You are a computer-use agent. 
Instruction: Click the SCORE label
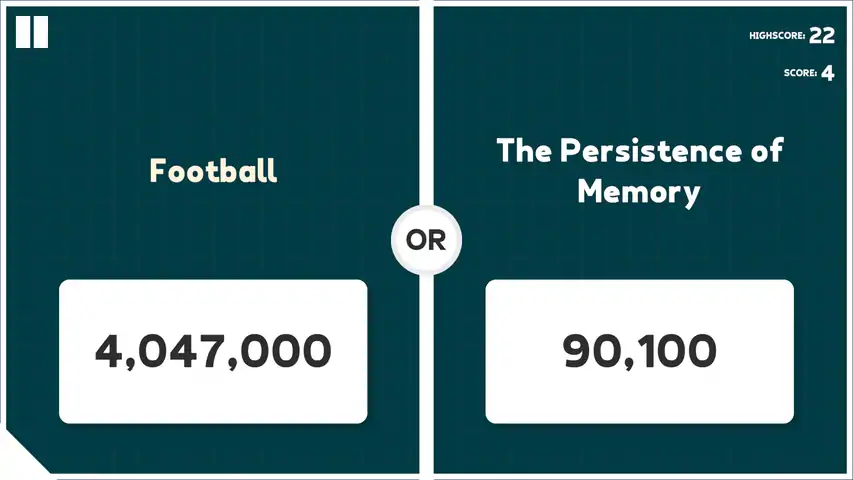pyautogui.click(x=800, y=73)
